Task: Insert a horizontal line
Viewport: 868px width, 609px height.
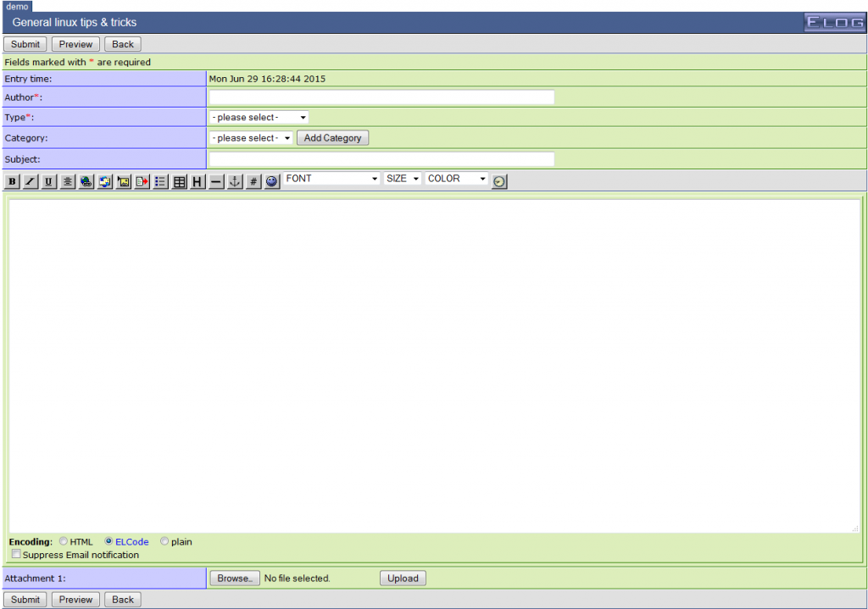Action: click(216, 180)
